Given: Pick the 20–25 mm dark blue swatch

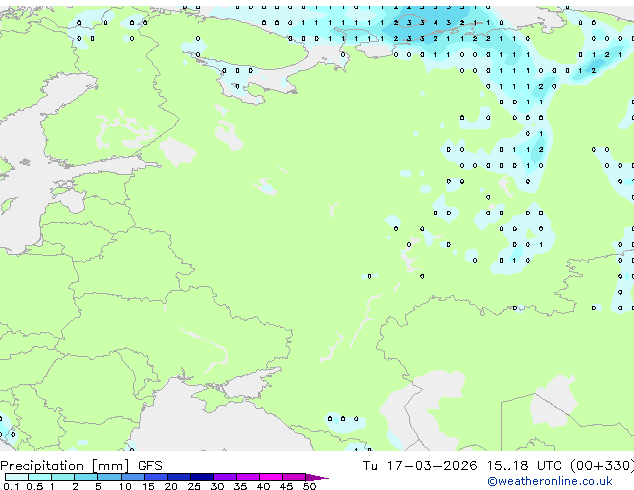Looking at the screenshot, I should coord(178,477).
